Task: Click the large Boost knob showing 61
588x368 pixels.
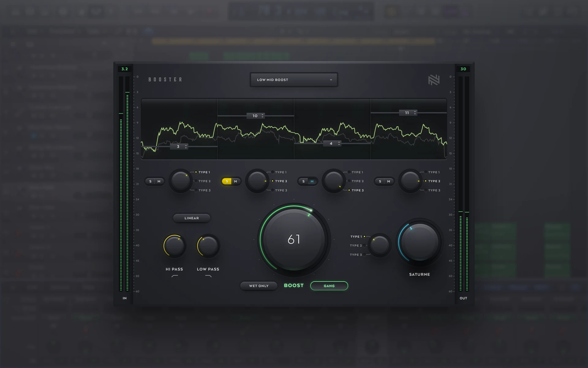Action: (x=294, y=240)
